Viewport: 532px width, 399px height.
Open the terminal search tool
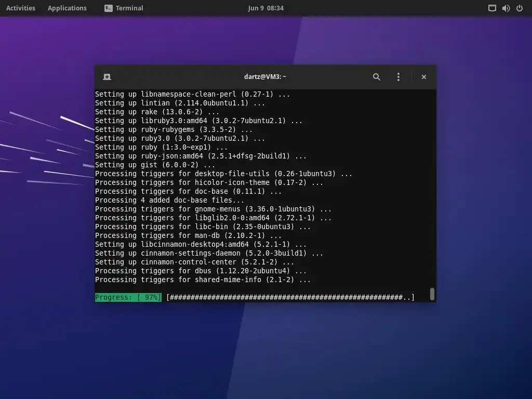click(377, 77)
